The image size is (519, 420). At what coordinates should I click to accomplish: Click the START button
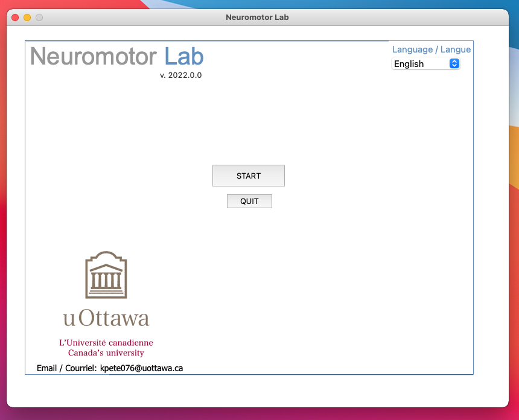point(249,176)
